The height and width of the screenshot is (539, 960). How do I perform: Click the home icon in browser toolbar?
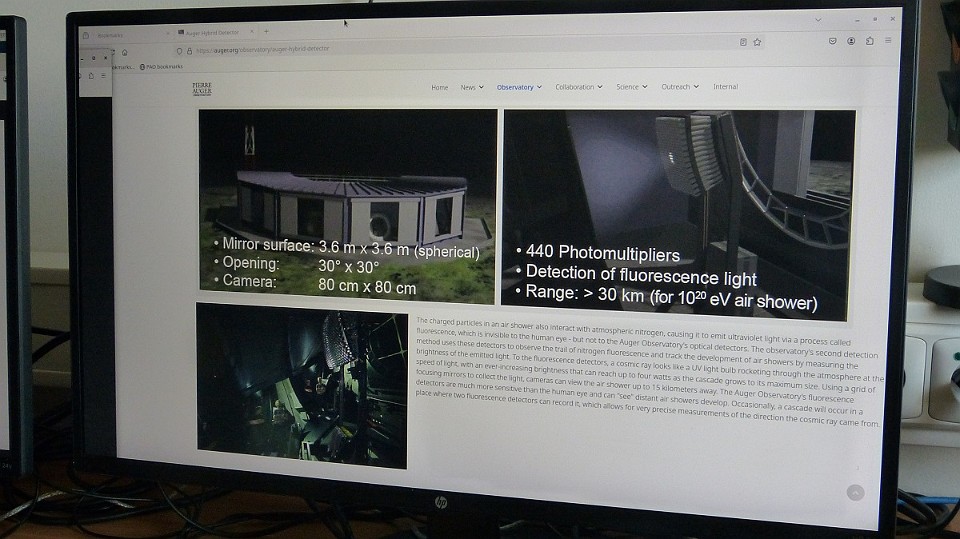tap(124, 52)
